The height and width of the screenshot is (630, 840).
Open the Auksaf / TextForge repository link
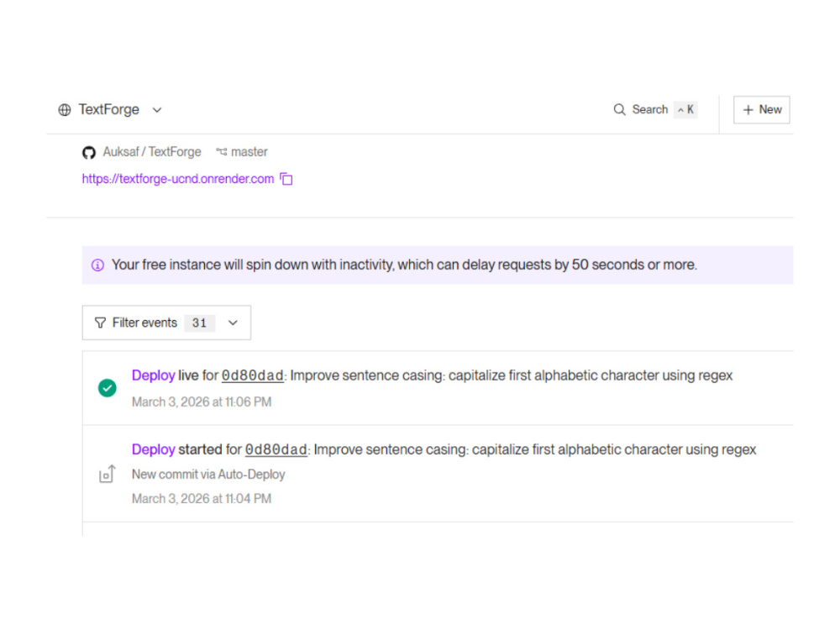tap(152, 152)
